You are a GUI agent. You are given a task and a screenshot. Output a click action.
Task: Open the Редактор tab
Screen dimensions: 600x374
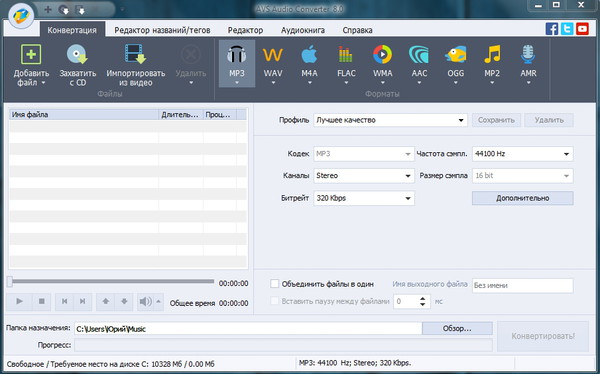coord(245,30)
